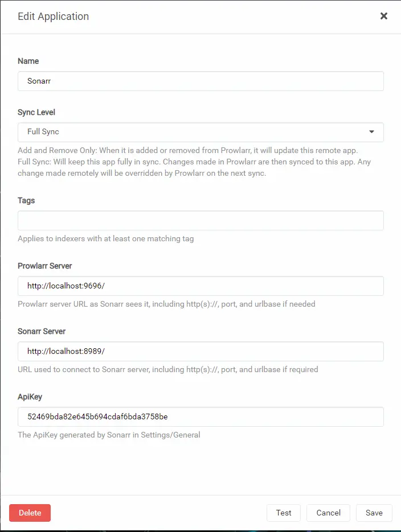
Task: Click the Full Sync description help text
Action: click(194, 163)
